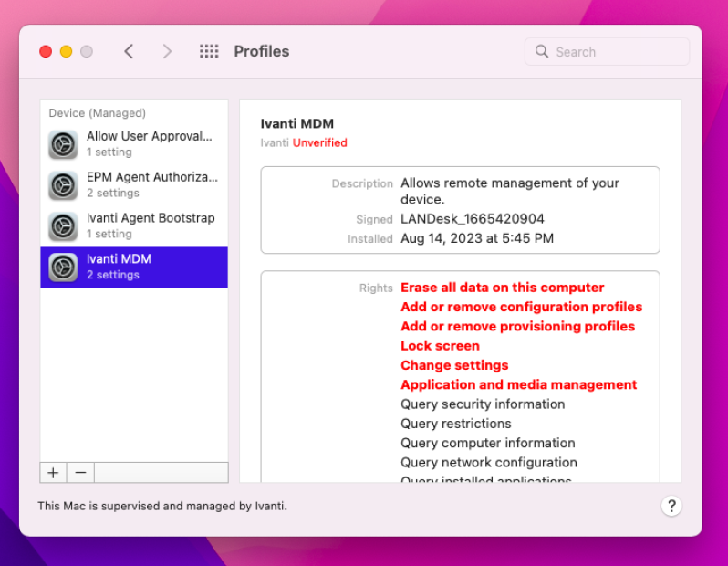Screen dimensions: 728x566
Task: Click the Erase all data right entry
Action: point(502,288)
